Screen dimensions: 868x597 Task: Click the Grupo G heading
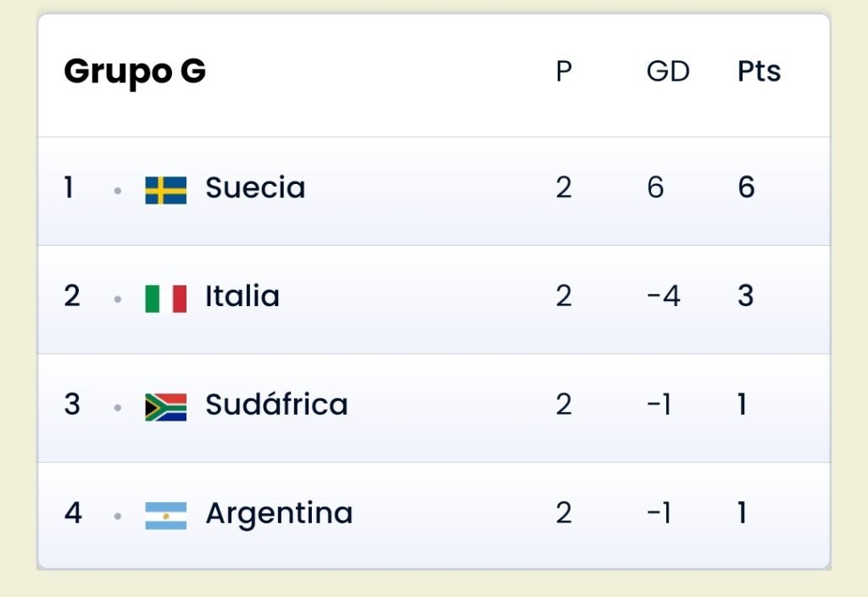(135, 72)
